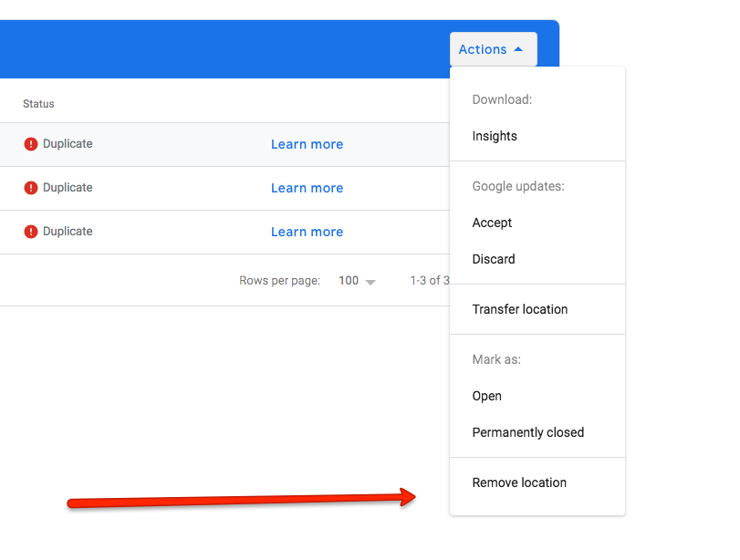
Task: Click the Status column header
Action: coord(38,103)
